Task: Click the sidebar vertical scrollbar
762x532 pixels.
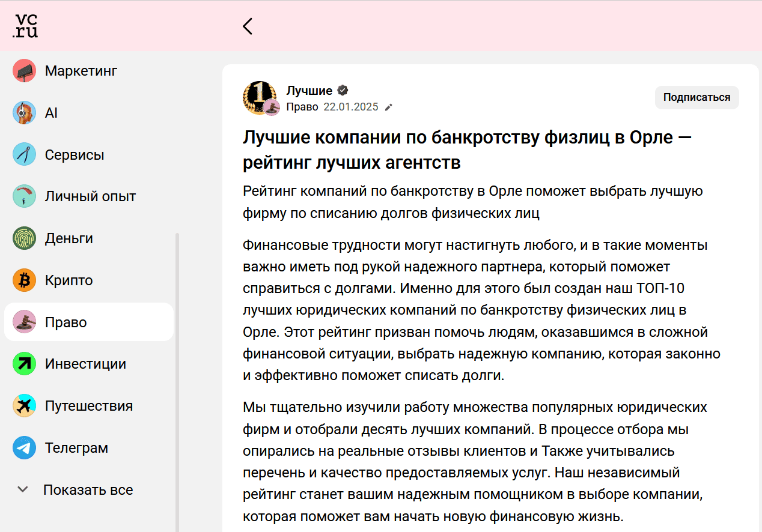Action: point(177,383)
